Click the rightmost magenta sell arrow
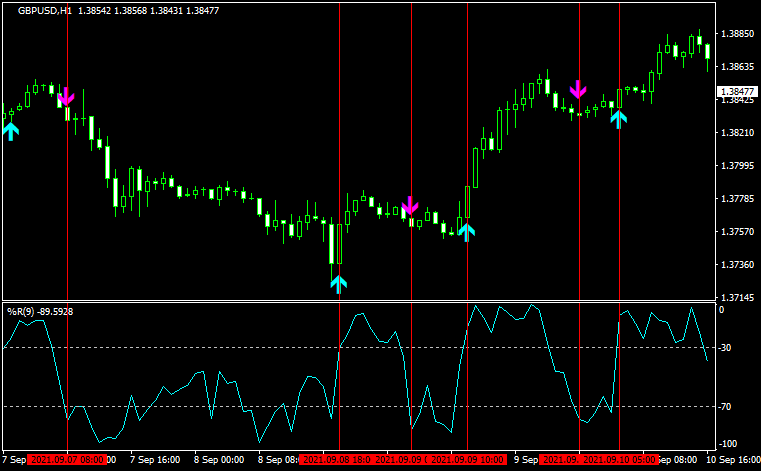Screen dimensions: 761x471 point(578,89)
